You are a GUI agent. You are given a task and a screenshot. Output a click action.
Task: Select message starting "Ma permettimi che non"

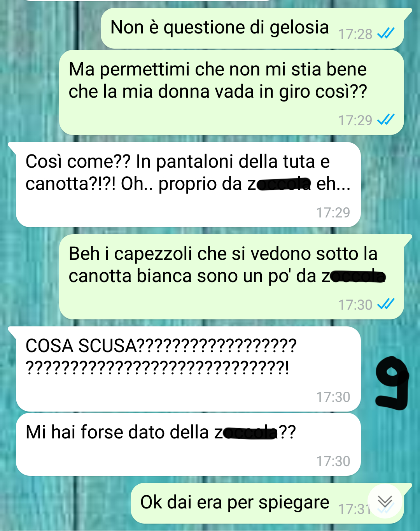231,93
